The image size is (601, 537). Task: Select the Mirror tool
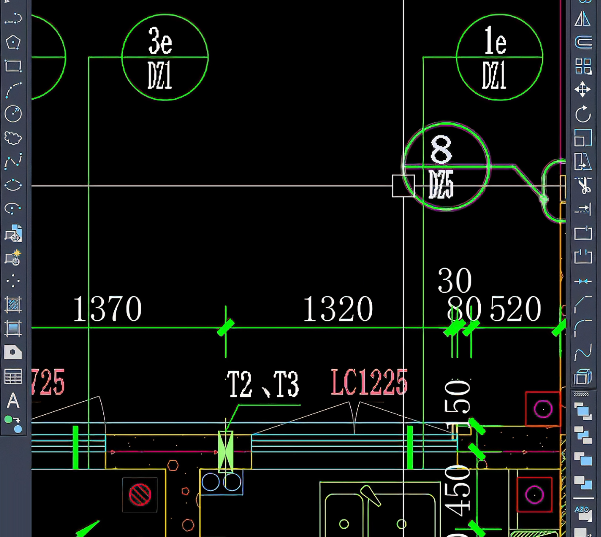pyautogui.click(x=583, y=18)
